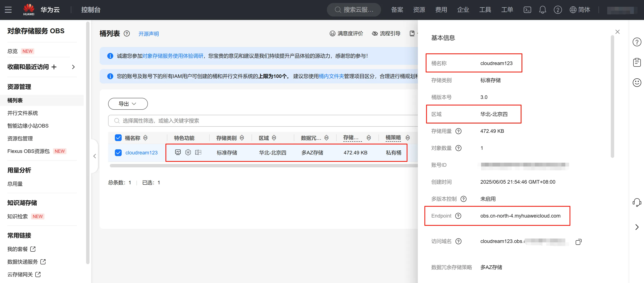Click help icon next to 多版本控制
Viewport: 644px width, 283px height.
pos(464,199)
